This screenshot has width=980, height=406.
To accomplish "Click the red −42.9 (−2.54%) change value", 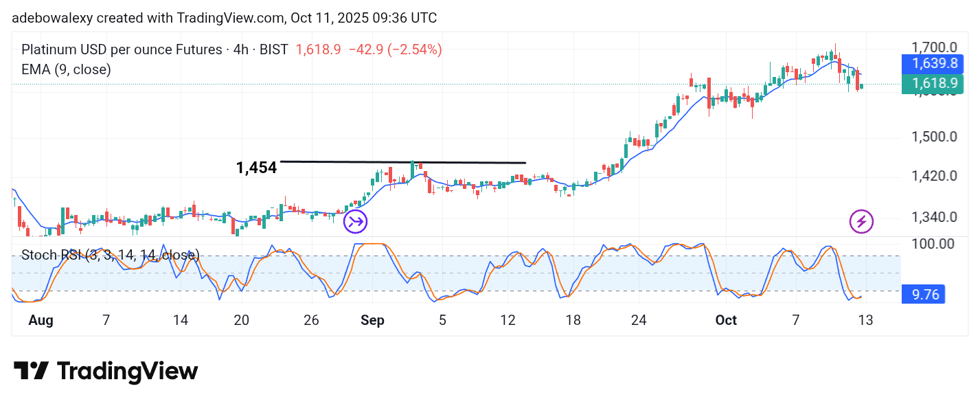I will point(394,49).
